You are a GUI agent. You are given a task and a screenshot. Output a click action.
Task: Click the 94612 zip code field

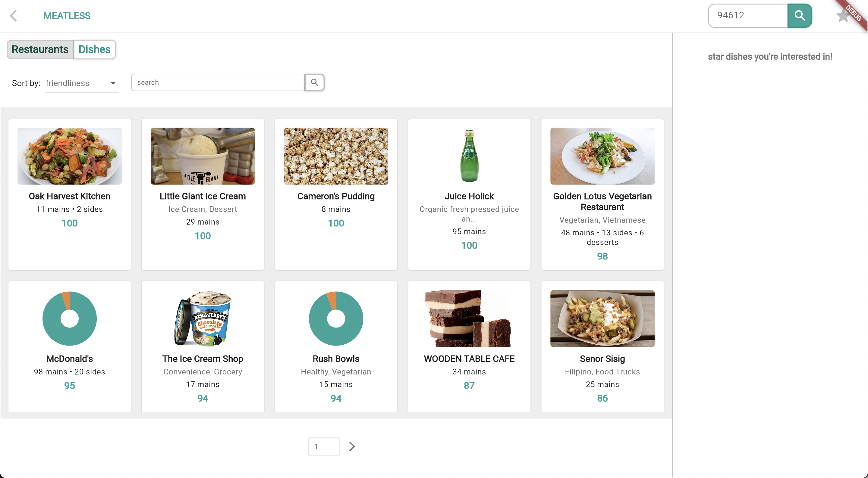click(748, 15)
